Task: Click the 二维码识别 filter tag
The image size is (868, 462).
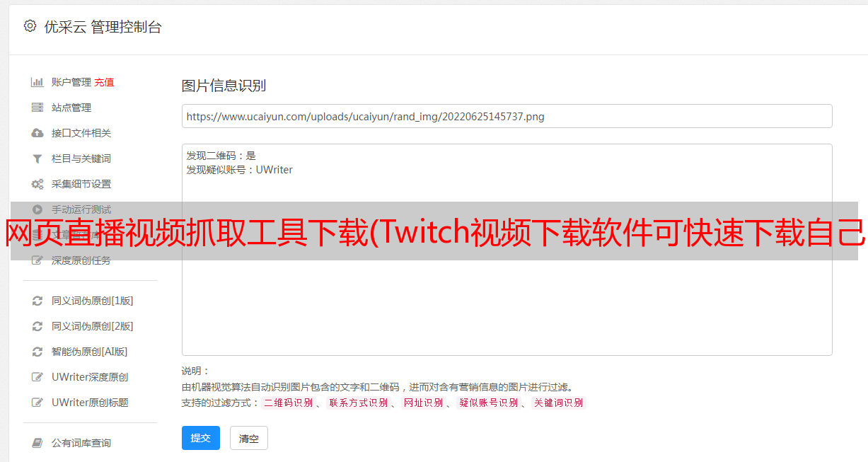Action: click(x=289, y=403)
